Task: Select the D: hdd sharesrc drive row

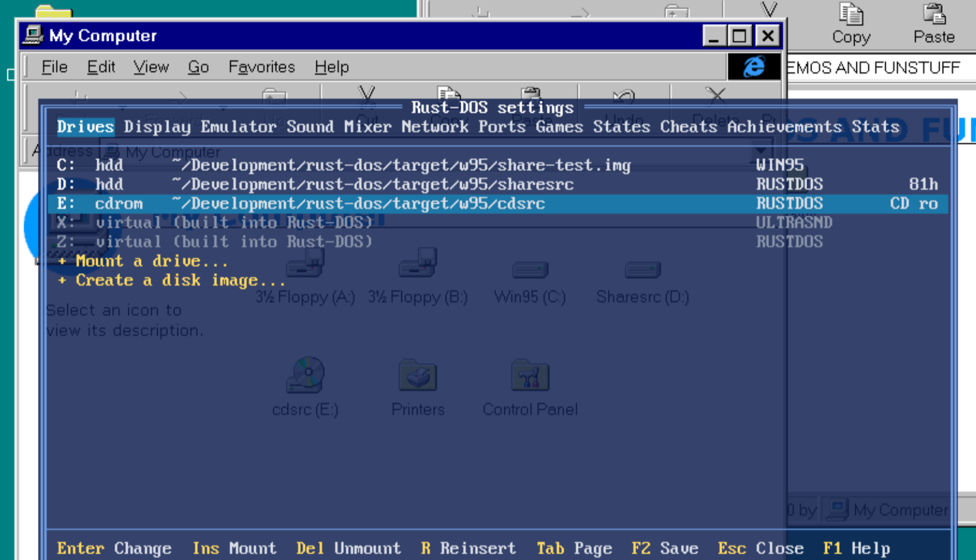Action: [x=497, y=185]
